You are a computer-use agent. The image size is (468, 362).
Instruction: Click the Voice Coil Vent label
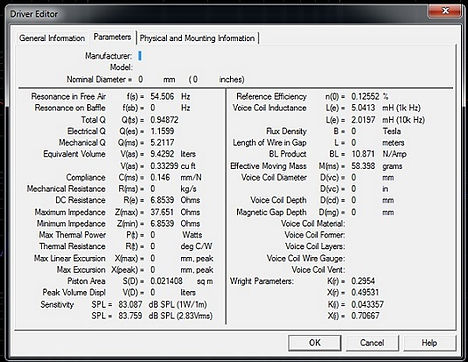(x=318, y=270)
